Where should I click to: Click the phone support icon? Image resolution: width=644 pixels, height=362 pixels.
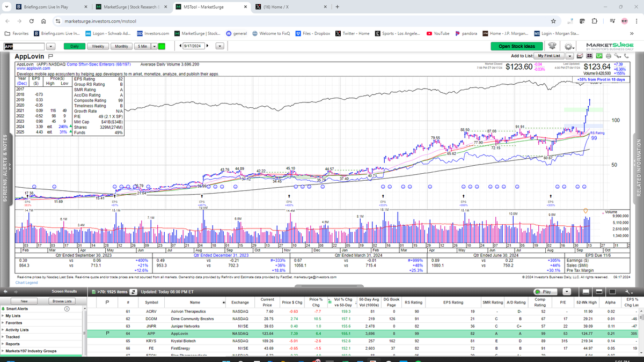(x=626, y=56)
